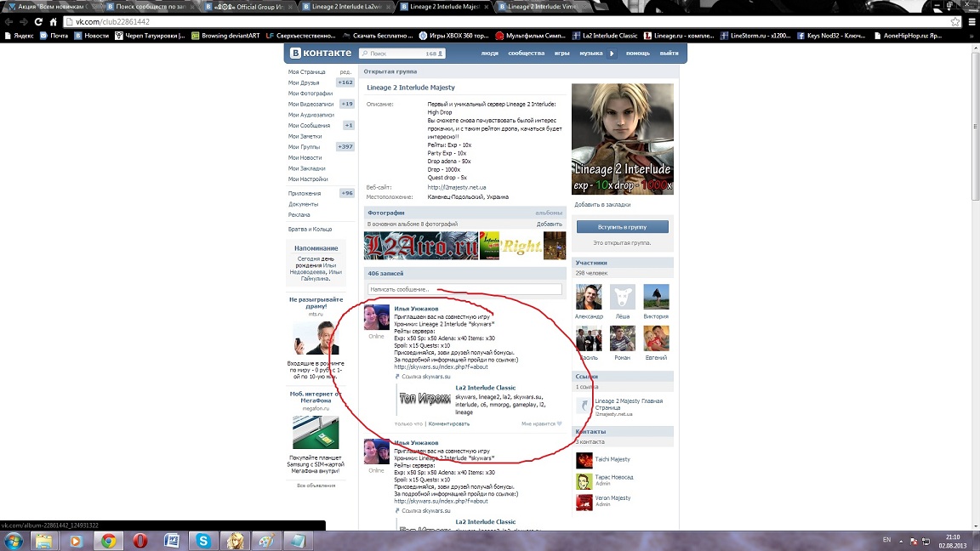
Task: Open l2majesty.net.ua website link
Action: pyautogui.click(x=457, y=187)
